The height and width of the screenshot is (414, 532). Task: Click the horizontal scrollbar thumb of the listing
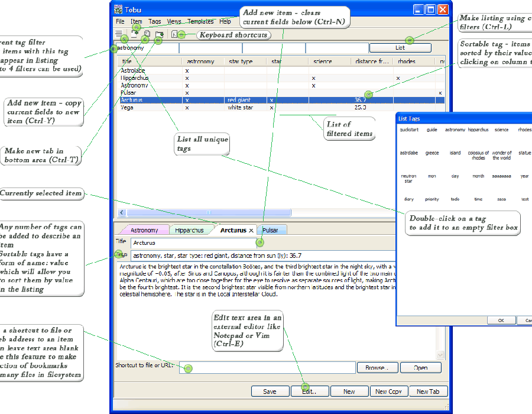(209, 213)
